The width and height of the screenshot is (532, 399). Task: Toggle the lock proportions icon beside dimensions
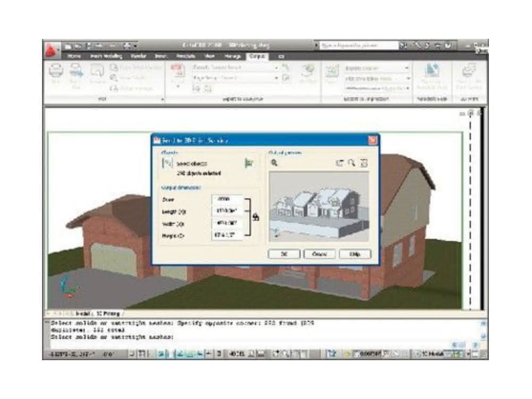[256, 217]
